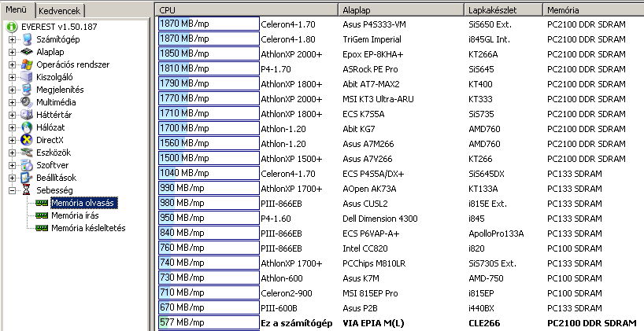Select the EVEREST v1.50.187 root item
644x331 pixels.
tap(59, 27)
